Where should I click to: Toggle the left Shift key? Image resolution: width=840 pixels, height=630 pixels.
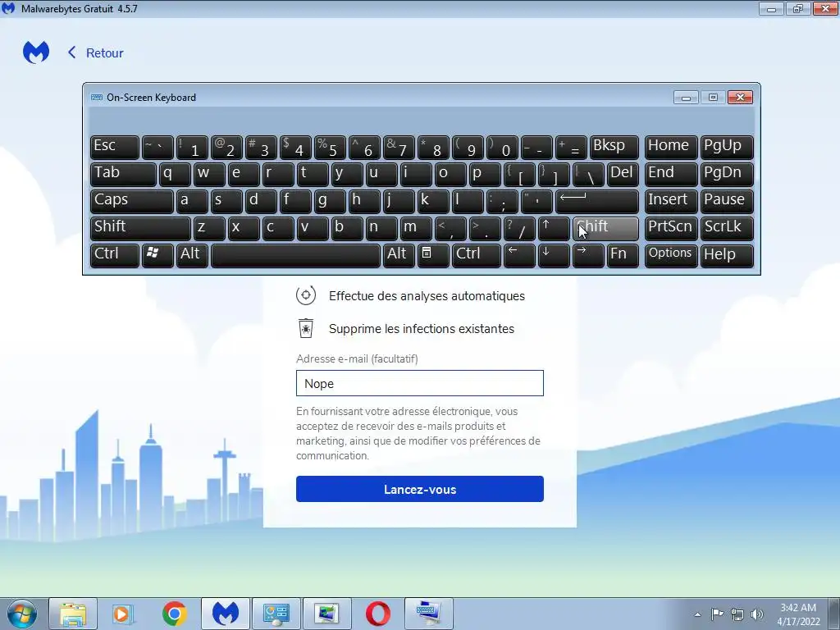click(140, 228)
